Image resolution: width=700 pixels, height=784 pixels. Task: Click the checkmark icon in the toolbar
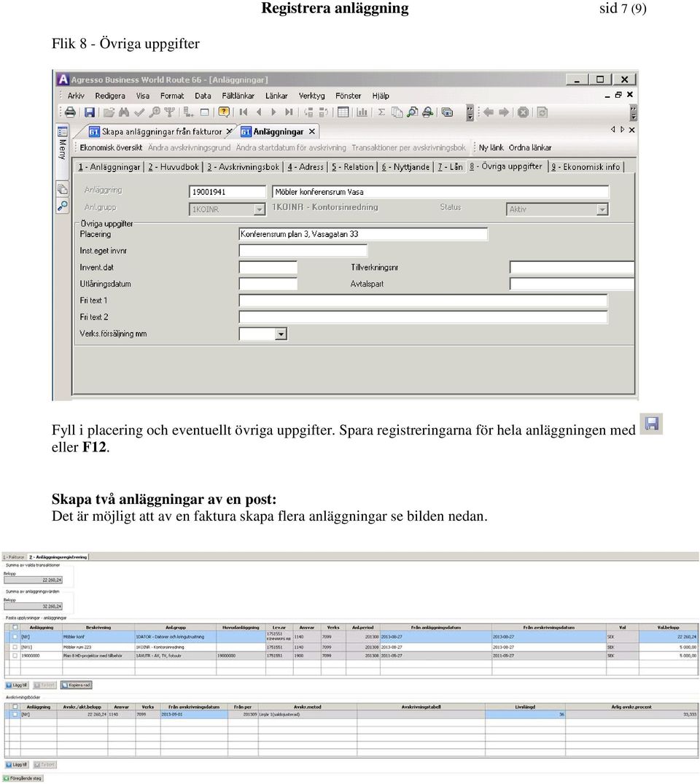139,112
